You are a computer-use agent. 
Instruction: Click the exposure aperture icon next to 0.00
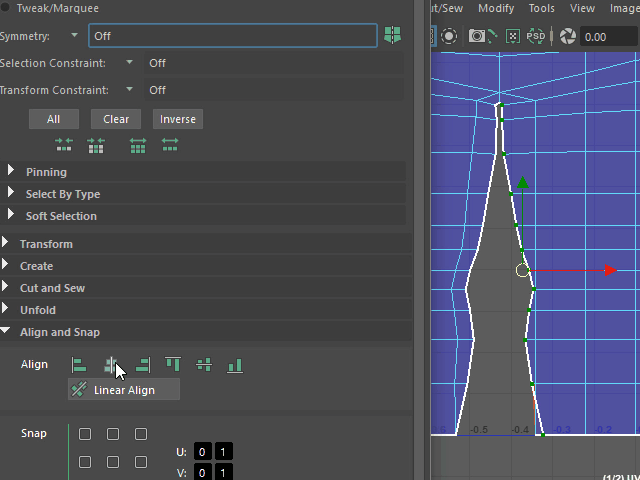(568, 37)
